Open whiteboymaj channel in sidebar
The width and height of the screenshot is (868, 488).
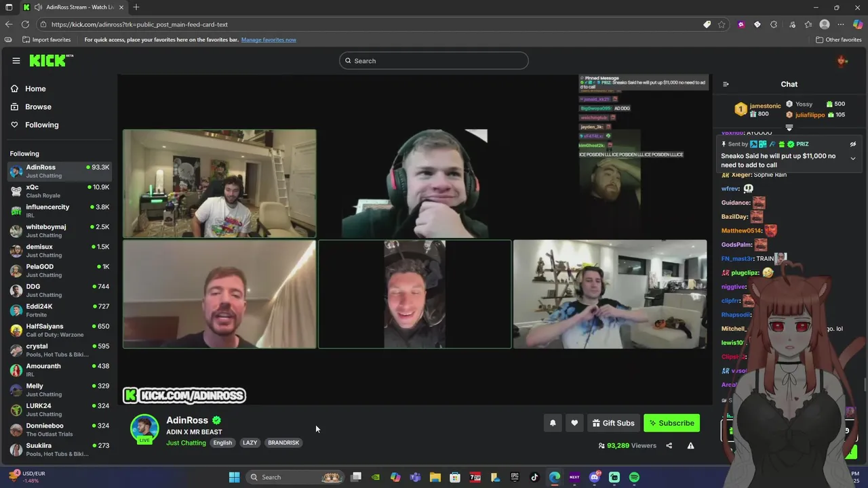[x=60, y=230]
